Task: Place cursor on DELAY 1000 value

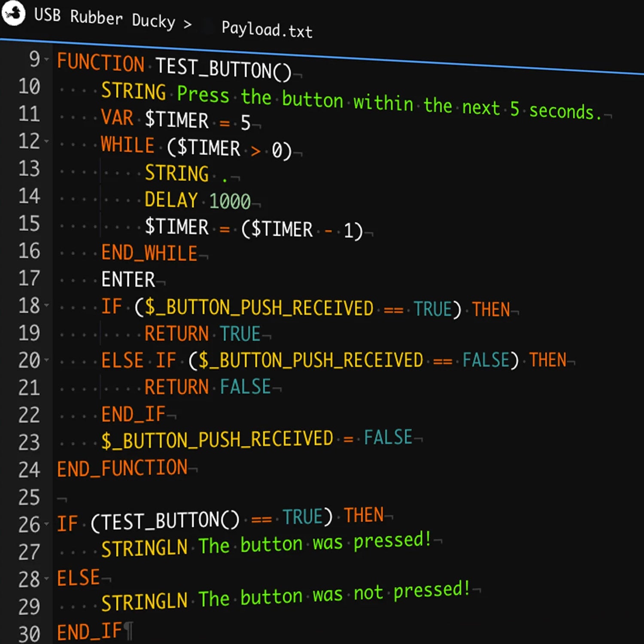Action: [x=230, y=201]
